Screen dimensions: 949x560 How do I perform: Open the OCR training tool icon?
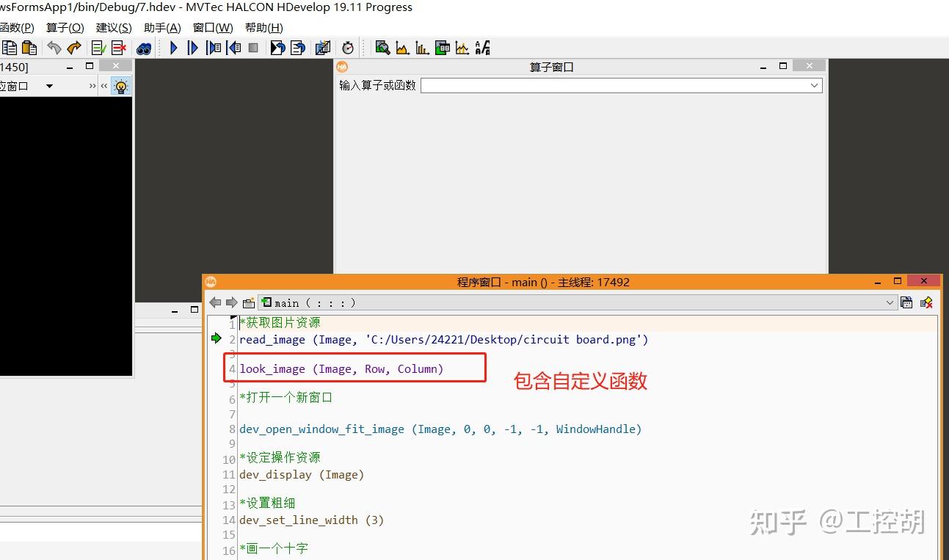(482, 48)
